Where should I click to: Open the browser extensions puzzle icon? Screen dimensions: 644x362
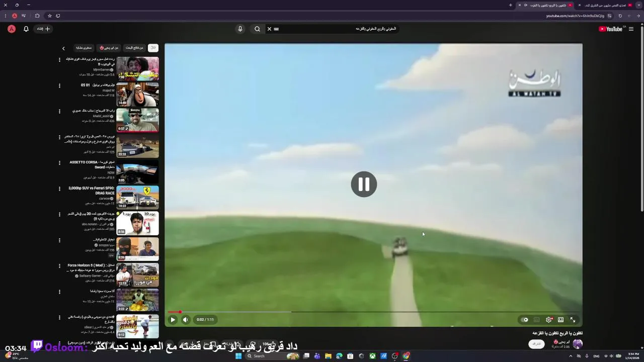click(37, 16)
